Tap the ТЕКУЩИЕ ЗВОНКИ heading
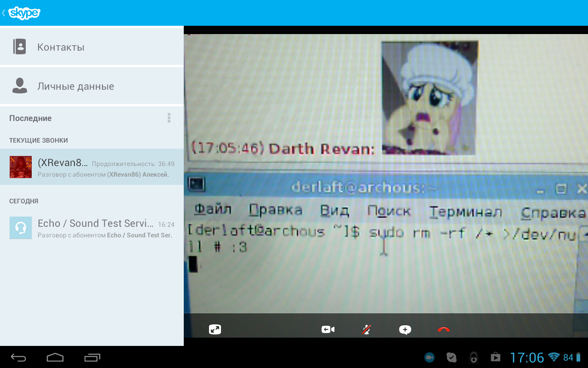Screen dimensions: 588x368 click(x=39, y=140)
